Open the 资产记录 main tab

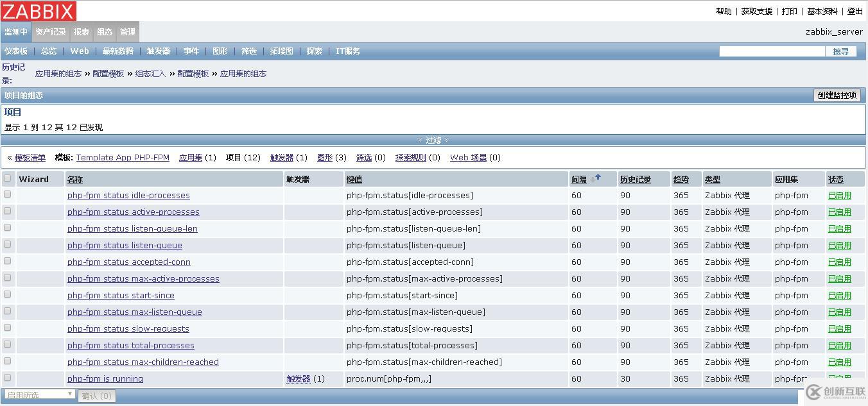[x=51, y=32]
